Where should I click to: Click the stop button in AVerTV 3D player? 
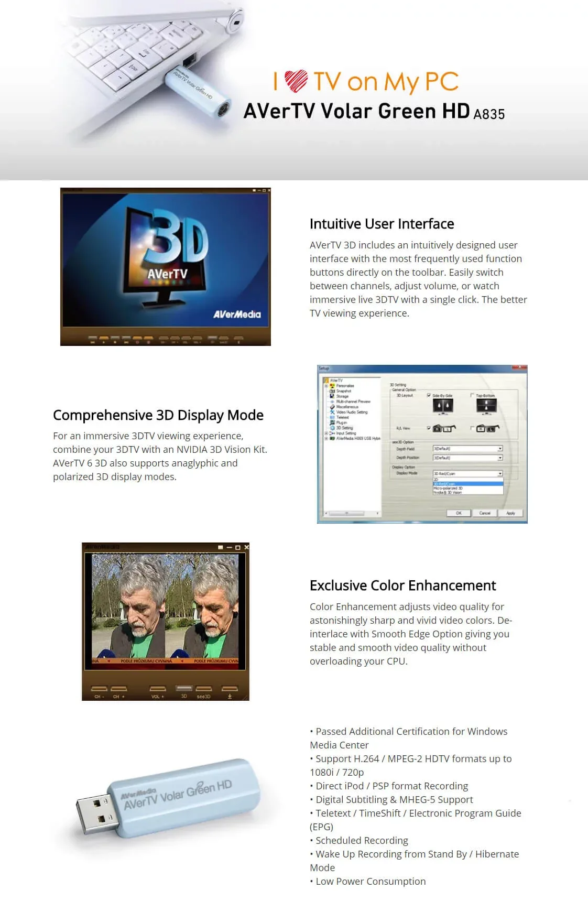pos(115,340)
